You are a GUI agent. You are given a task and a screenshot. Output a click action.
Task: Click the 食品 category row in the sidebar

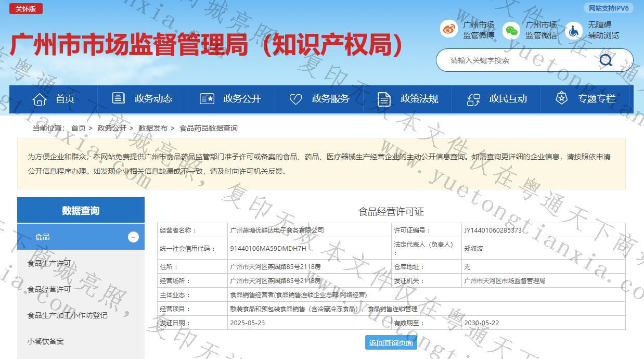tap(81, 237)
